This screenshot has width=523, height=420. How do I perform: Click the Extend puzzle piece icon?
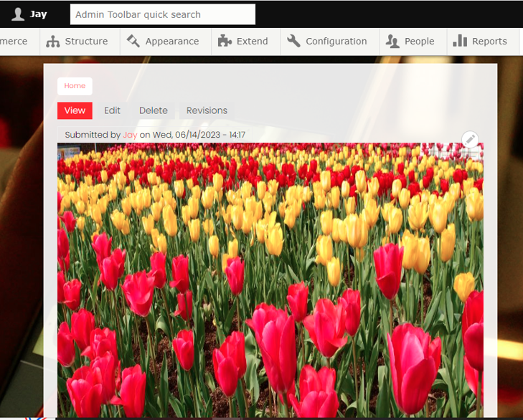pos(225,41)
